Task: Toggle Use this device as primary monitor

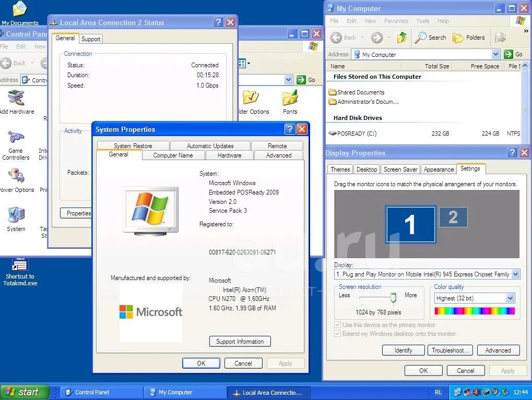Action: coord(337,325)
